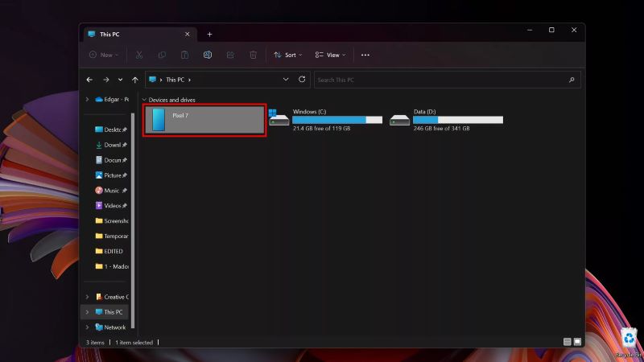
Task: Click the Copy icon in toolbar
Action: coord(162,55)
